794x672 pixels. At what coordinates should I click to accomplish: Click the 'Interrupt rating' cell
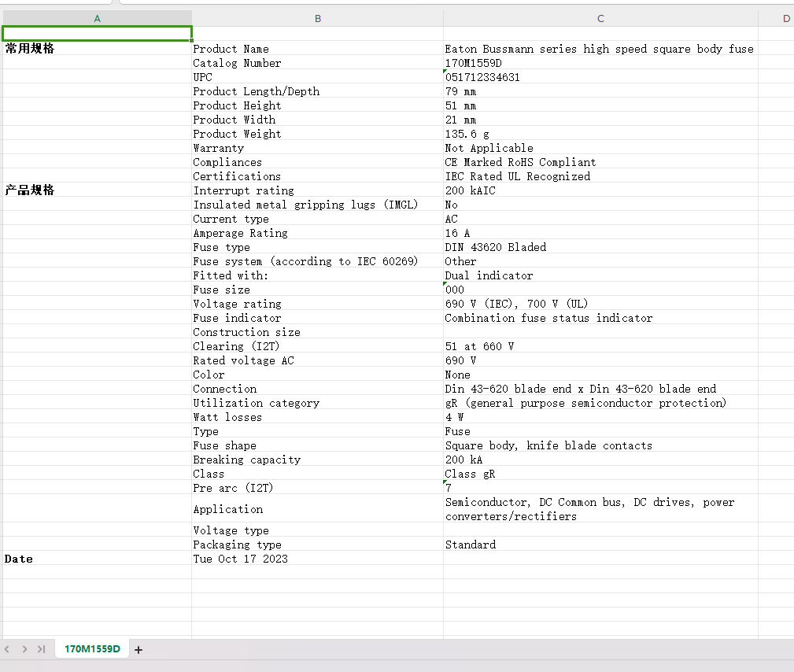[x=317, y=190]
